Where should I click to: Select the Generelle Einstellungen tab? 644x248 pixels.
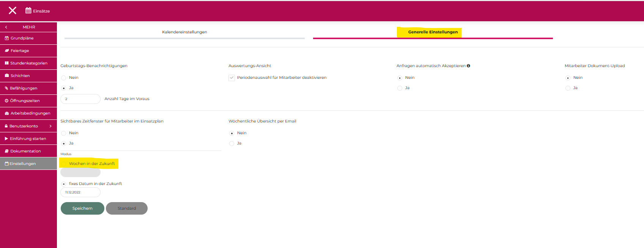pos(433,32)
